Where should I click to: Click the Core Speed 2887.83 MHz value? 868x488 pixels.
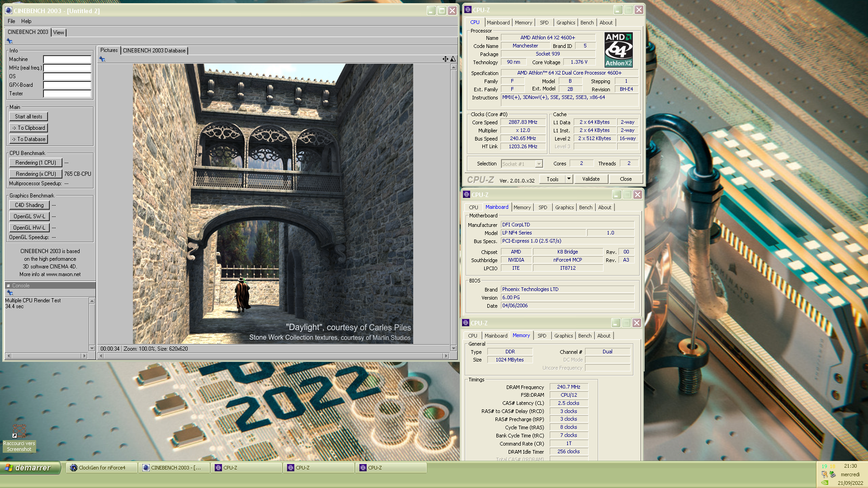point(523,122)
